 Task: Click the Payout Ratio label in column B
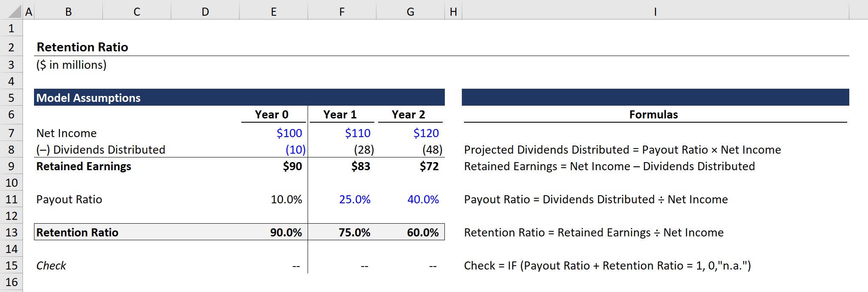click(x=69, y=199)
